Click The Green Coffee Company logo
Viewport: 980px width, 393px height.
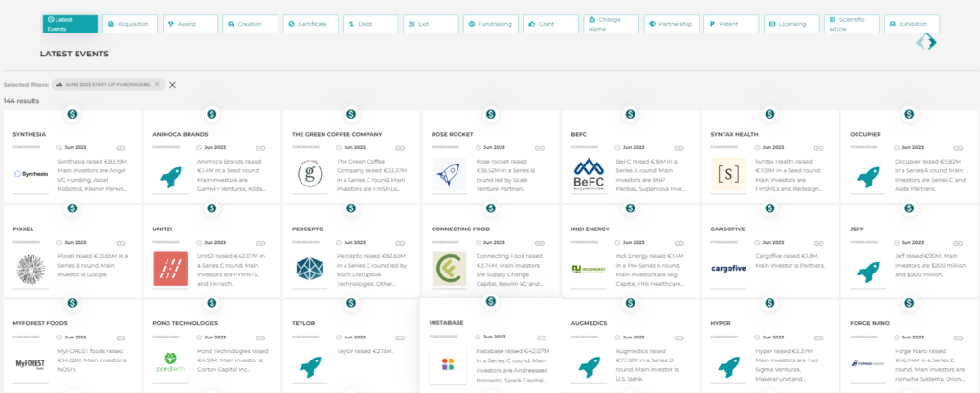310,174
